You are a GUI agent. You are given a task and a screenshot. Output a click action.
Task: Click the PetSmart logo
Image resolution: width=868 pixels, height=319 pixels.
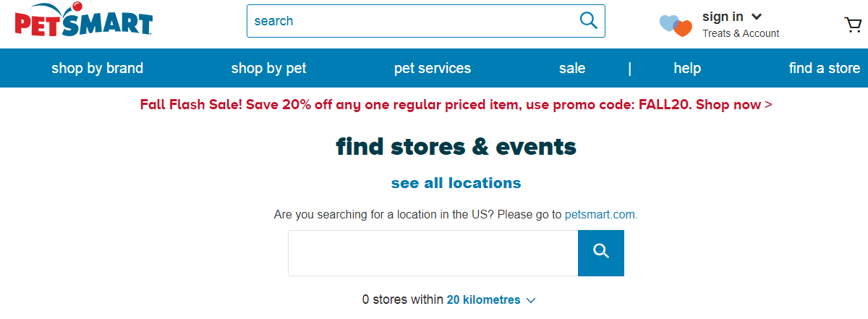[84, 20]
